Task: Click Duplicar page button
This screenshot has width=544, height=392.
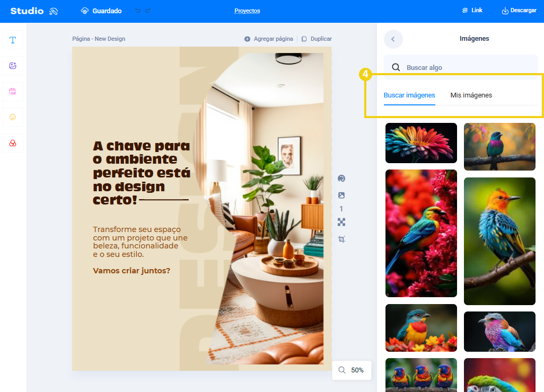Action: tap(317, 39)
